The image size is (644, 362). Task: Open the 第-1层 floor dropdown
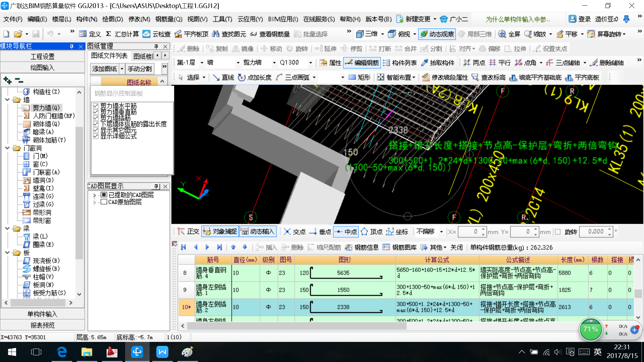pos(202,63)
